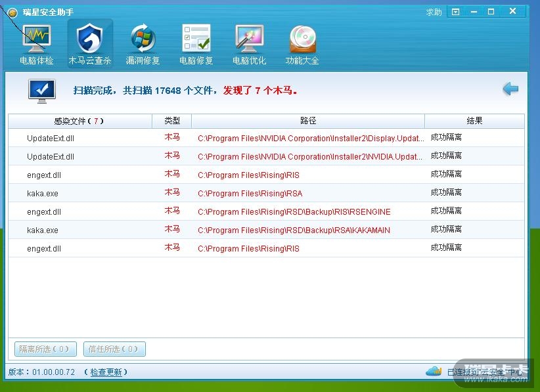
Task: Click the scan-complete monitor checkmark icon
Action: point(42,91)
